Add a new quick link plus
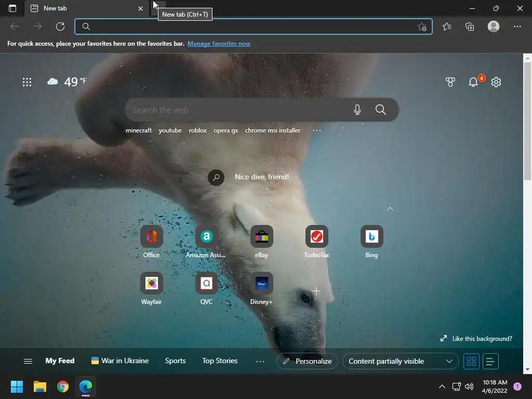 [316, 291]
